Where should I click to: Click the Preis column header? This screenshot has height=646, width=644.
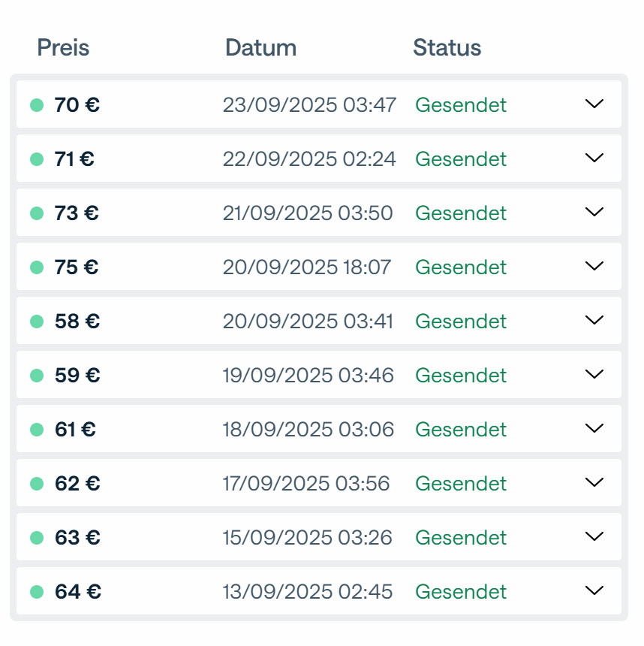click(63, 48)
